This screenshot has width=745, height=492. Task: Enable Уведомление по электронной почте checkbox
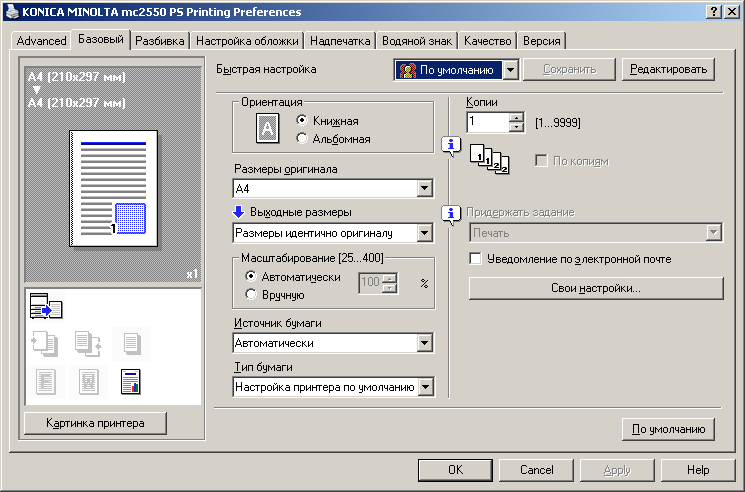(x=475, y=258)
